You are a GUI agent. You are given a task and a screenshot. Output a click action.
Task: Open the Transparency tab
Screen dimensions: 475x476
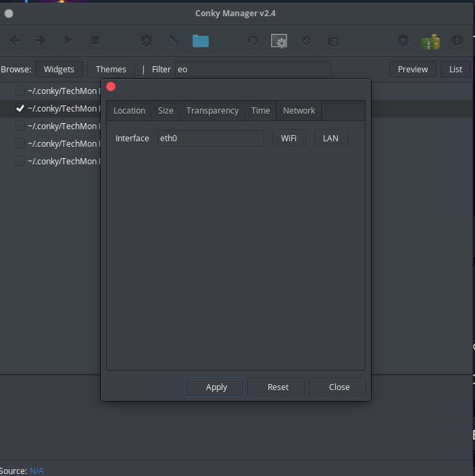pos(212,110)
